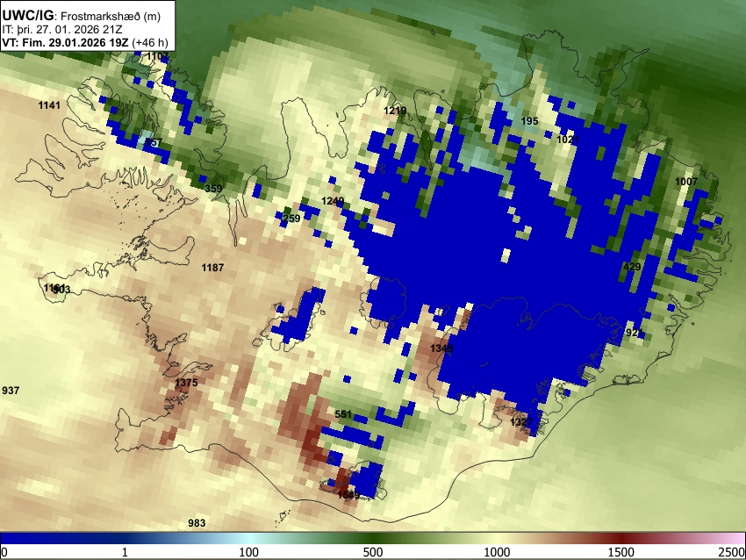This screenshot has height=560, width=746.
Task: Click the map value label 983
Action: pyautogui.click(x=197, y=523)
